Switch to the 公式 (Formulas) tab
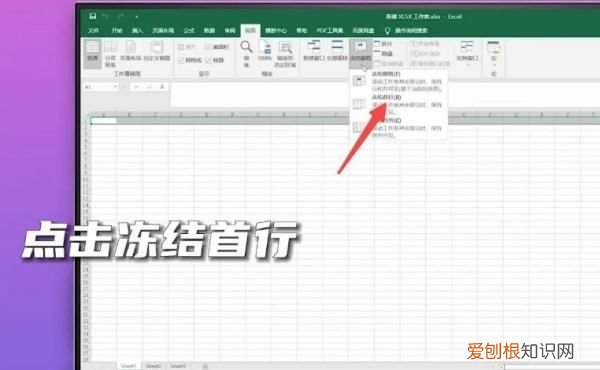600x370 pixels. pos(189,30)
